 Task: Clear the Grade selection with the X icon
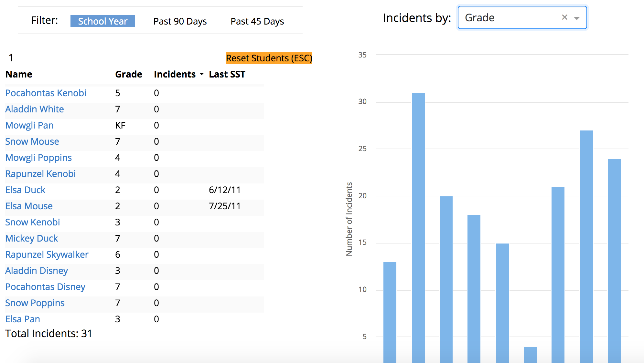(x=564, y=17)
